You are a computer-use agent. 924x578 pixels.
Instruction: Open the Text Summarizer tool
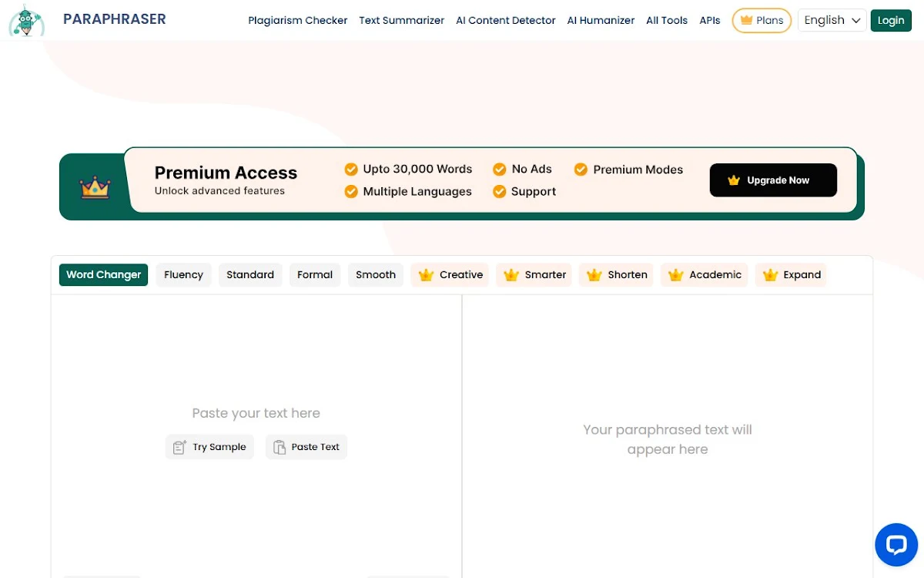click(x=402, y=21)
